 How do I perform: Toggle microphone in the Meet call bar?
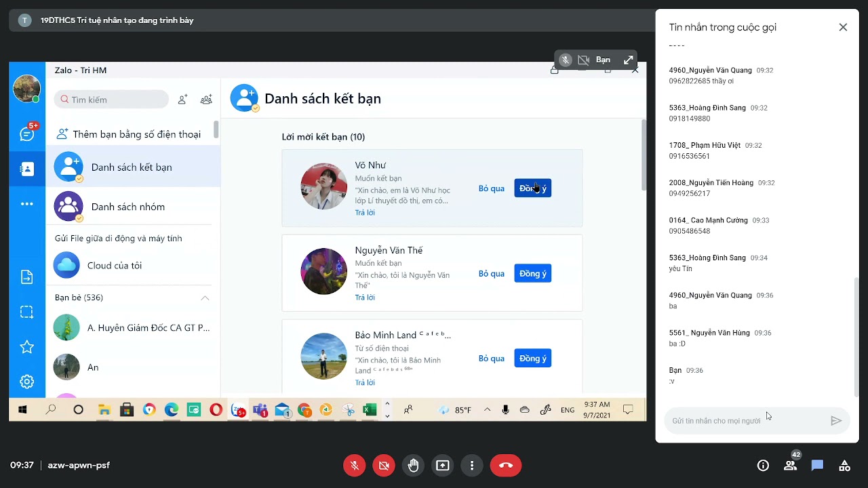pyautogui.click(x=354, y=466)
